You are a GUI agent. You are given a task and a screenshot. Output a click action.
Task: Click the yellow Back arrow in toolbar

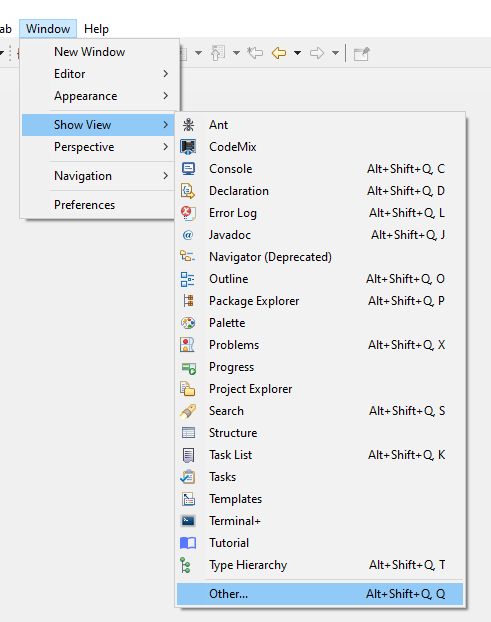point(279,53)
